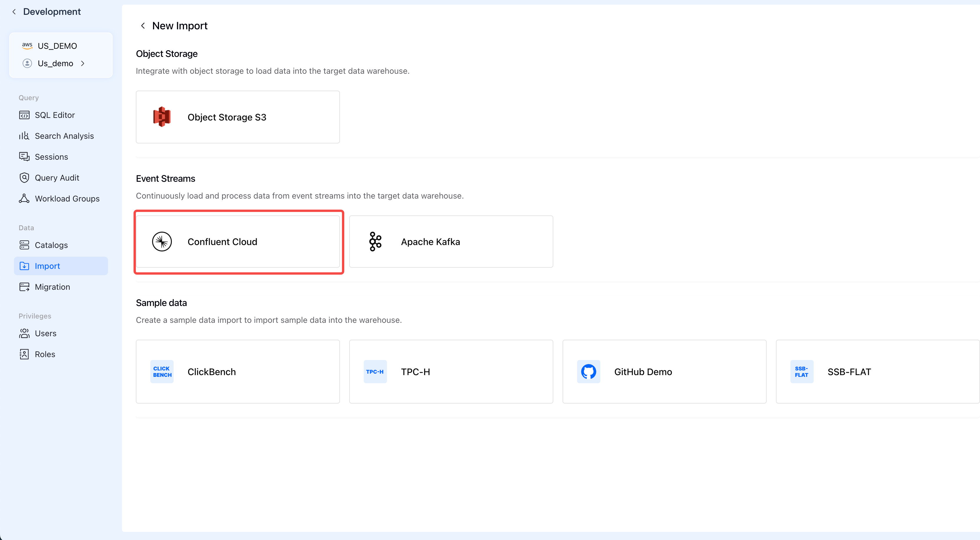Choose the Confluent Cloud import card

pyautogui.click(x=238, y=242)
